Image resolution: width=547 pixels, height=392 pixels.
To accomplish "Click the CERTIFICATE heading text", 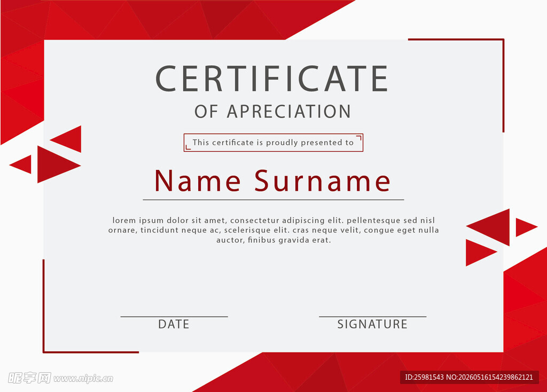I will [272, 79].
